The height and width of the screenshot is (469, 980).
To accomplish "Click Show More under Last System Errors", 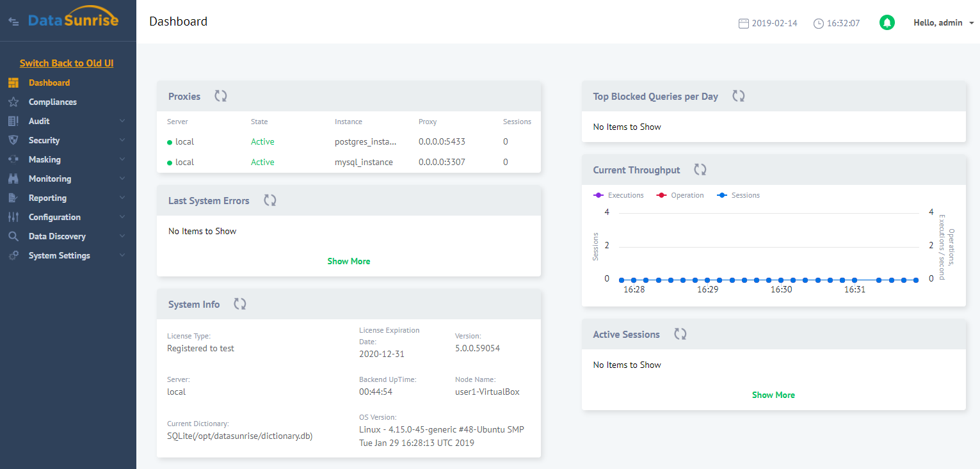I will (349, 261).
